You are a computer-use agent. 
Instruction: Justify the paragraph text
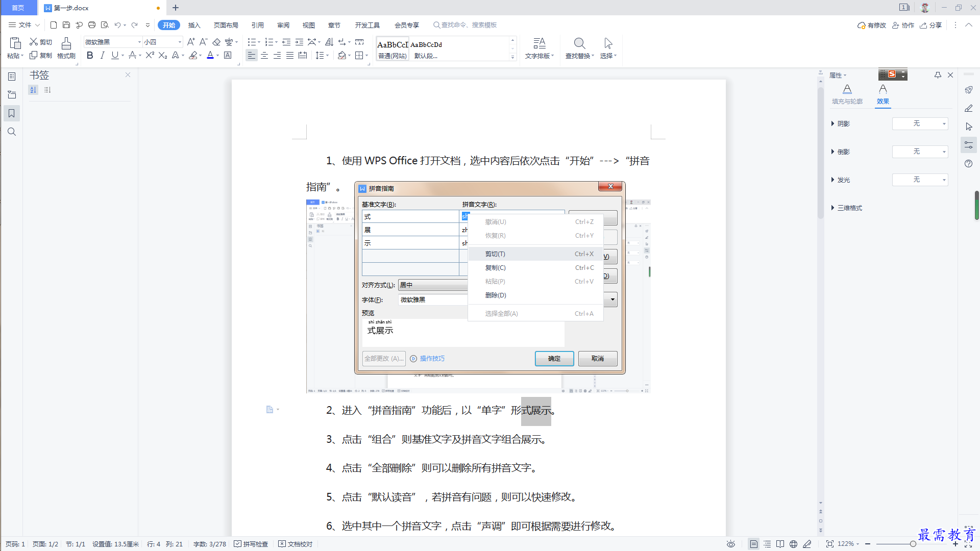click(290, 55)
